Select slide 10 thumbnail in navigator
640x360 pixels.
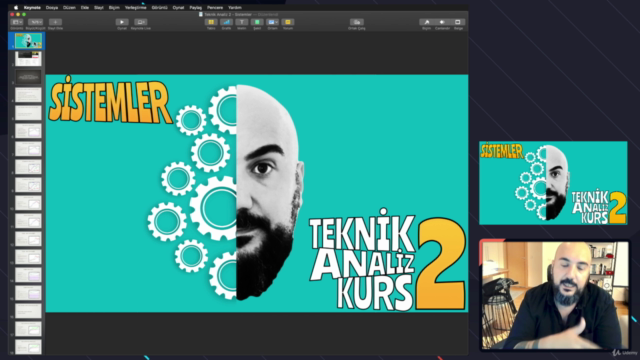pyautogui.click(x=28, y=203)
